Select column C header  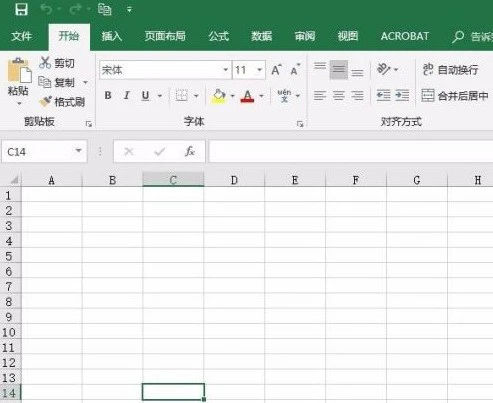coord(173,180)
